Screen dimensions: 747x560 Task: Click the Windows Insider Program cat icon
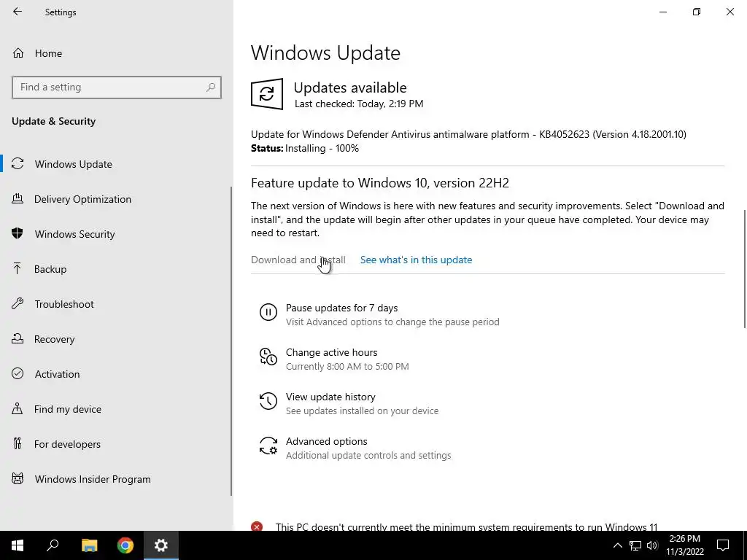(18, 478)
